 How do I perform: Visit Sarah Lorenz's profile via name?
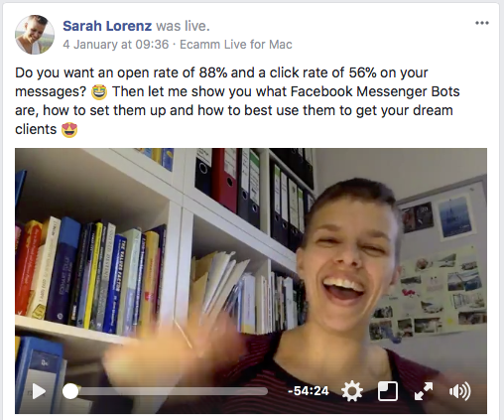tap(107, 26)
